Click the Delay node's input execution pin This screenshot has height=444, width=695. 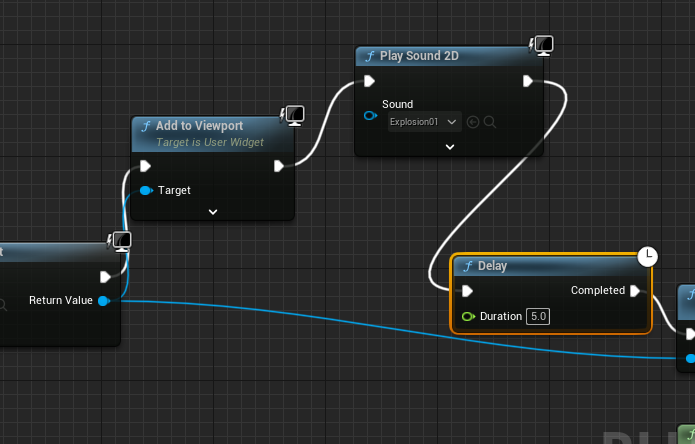(467, 291)
